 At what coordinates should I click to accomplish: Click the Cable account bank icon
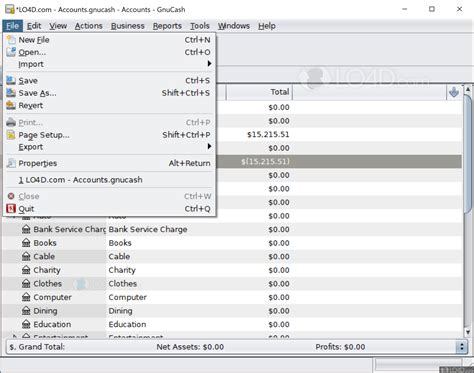[x=26, y=256]
